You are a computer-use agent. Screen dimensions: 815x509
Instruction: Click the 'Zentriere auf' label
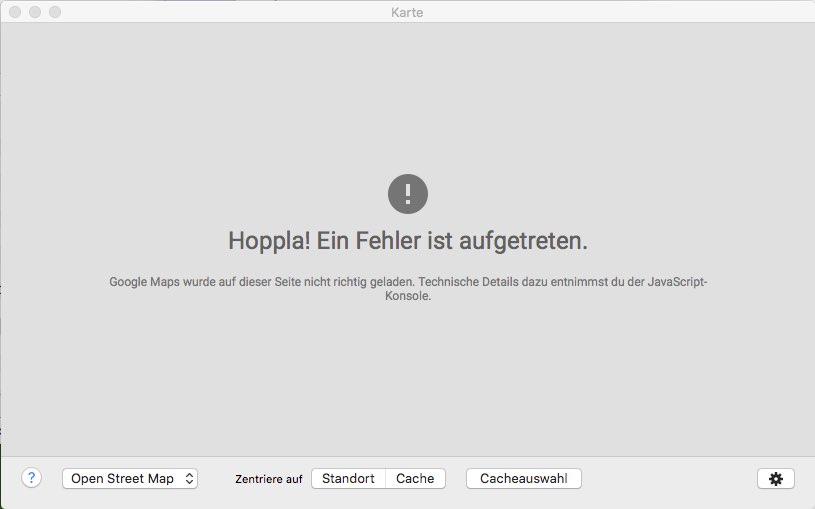pyautogui.click(x=268, y=479)
